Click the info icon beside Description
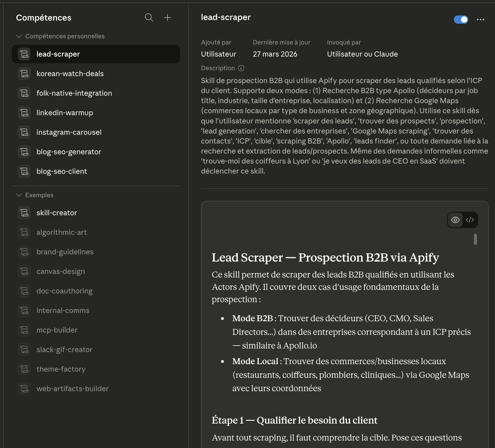495x448 pixels. [241, 68]
